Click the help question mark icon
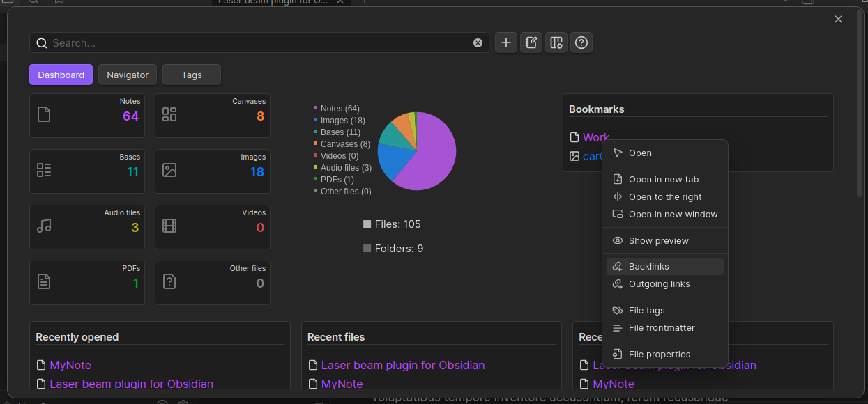Image resolution: width=868 pixels, height=404 pixels. (581, 42)
